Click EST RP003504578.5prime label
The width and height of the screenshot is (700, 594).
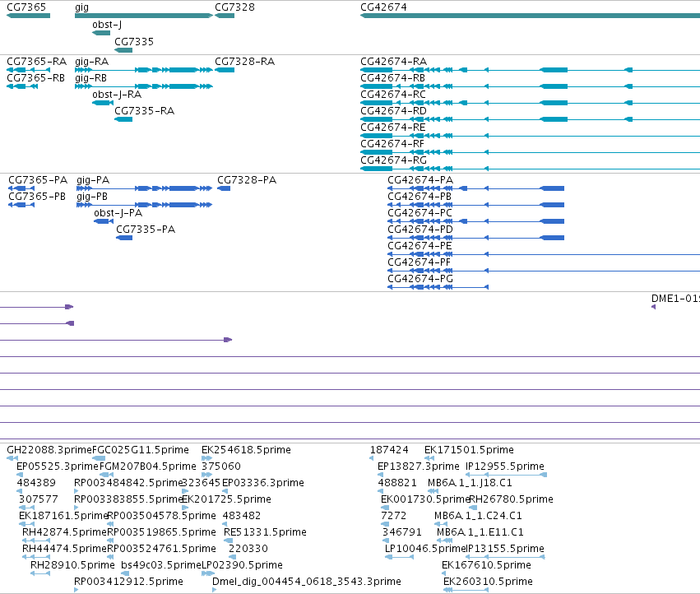[x=161, y=516]
